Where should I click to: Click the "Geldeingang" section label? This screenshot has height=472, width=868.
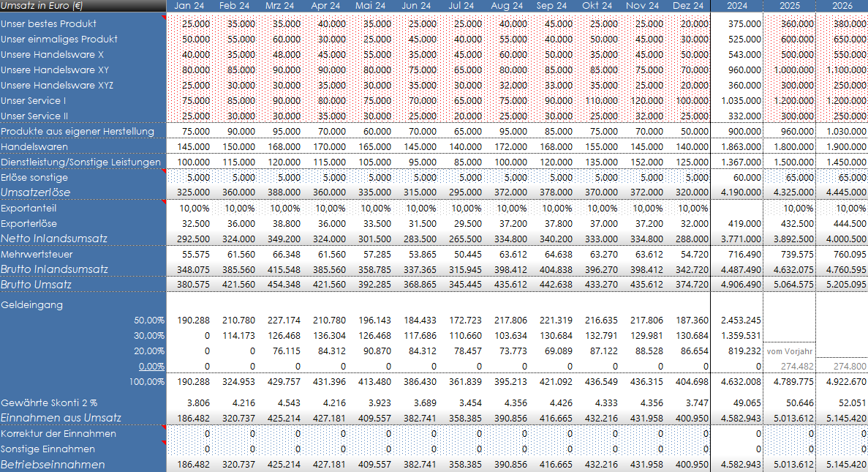pyautogui.click(x=31, y=304)
